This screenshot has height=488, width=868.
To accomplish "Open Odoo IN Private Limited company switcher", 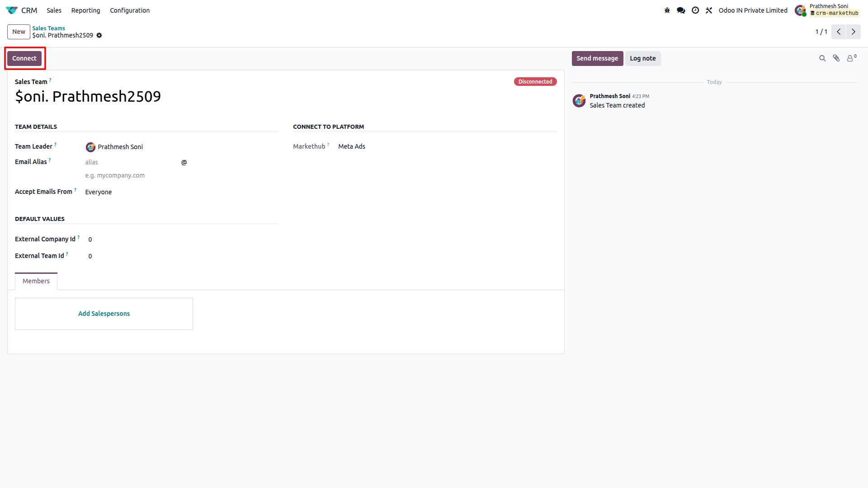I will click(753, 10).
